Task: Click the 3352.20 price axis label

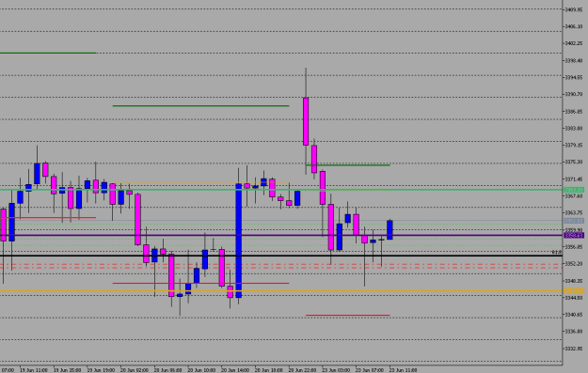Action: 574,264
